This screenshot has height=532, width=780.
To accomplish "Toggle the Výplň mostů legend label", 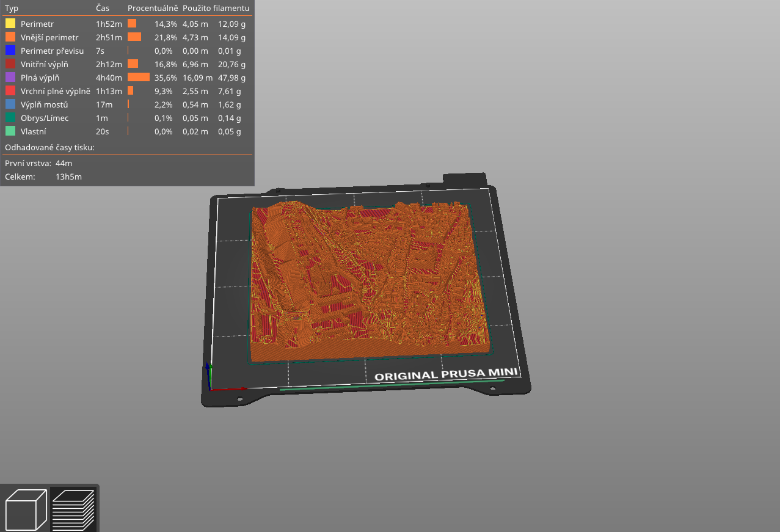I will click(x=45, y=104).
